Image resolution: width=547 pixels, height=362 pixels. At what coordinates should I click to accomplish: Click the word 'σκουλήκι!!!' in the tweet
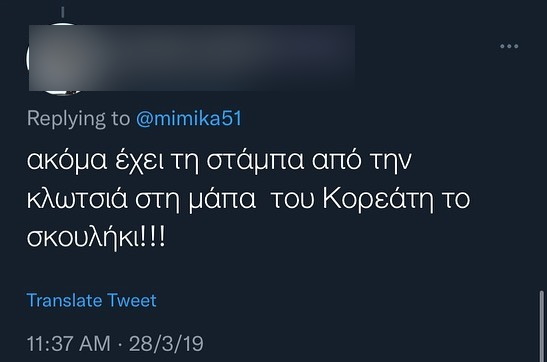96,237
